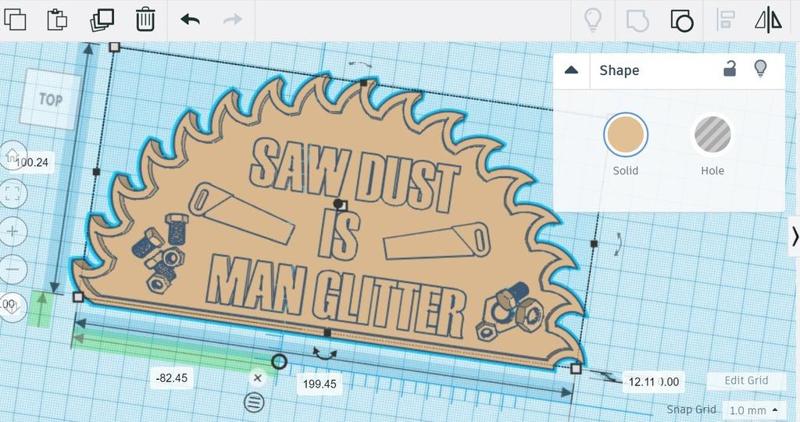
Task: Click the rotation handle right of the shape
Action: tap(618, 244)
